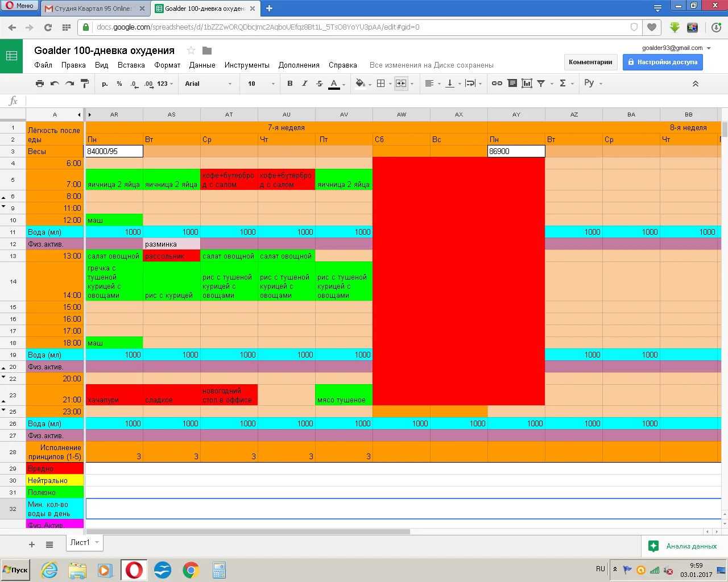Select column header AW
This screenshot has width=728, height=582.
(402, 114)
